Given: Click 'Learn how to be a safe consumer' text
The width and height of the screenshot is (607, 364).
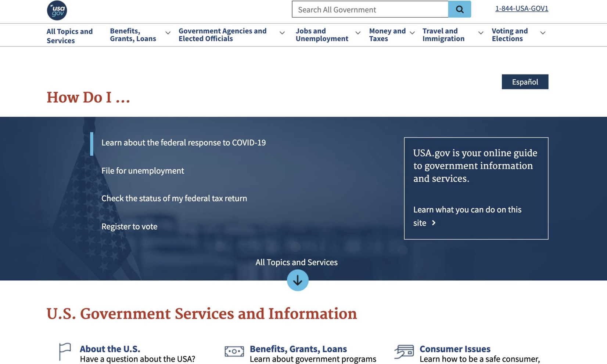Looking at the screenshot, I should click(480, 359).
